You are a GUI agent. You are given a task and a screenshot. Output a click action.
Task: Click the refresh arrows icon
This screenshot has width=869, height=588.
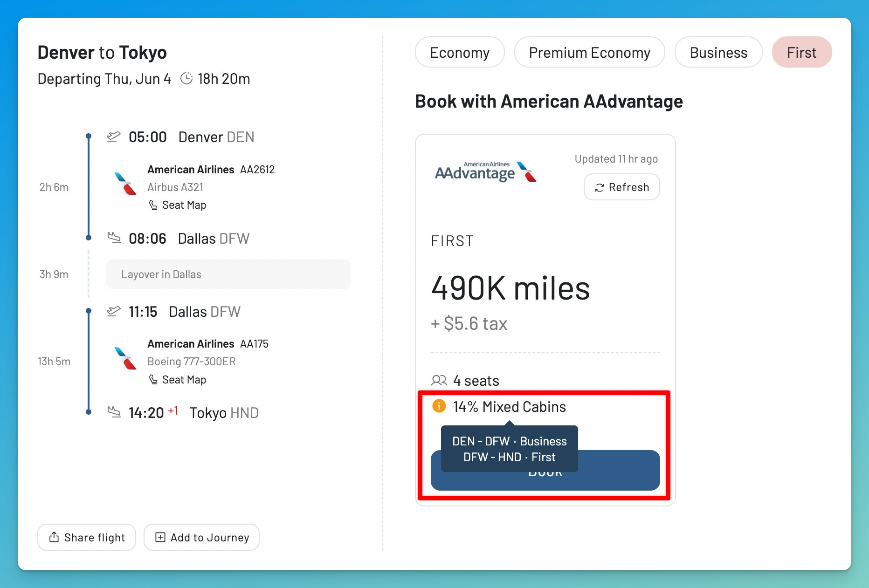tap(600, 187)
